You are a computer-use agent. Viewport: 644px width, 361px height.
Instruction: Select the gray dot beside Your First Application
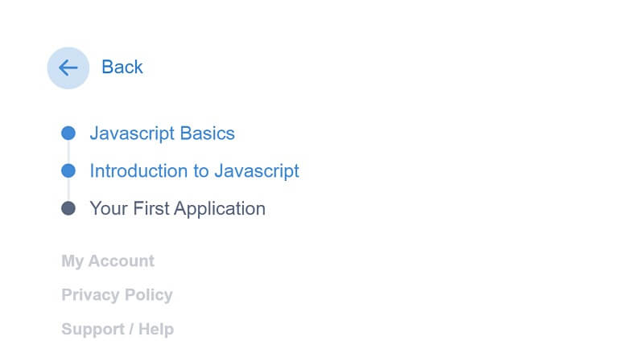(68, 208)
